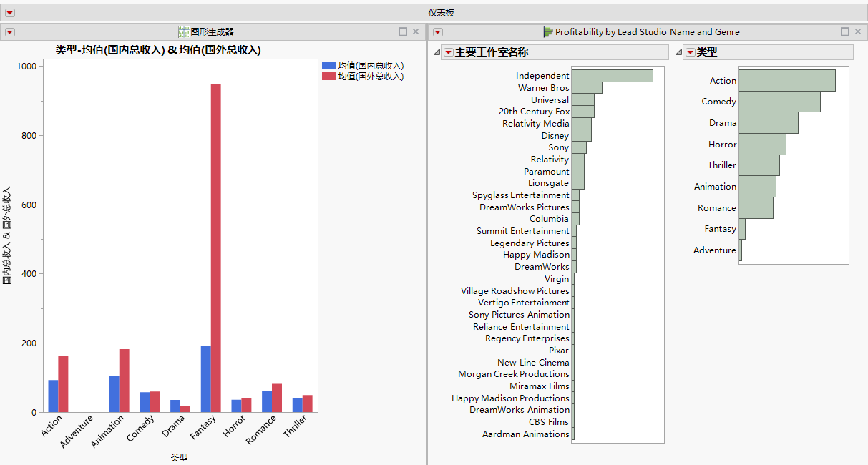The height and width of the screenshot is (465, 868).
Task: Select the Action genre histogram bar
Action: [x=787, y=81]
